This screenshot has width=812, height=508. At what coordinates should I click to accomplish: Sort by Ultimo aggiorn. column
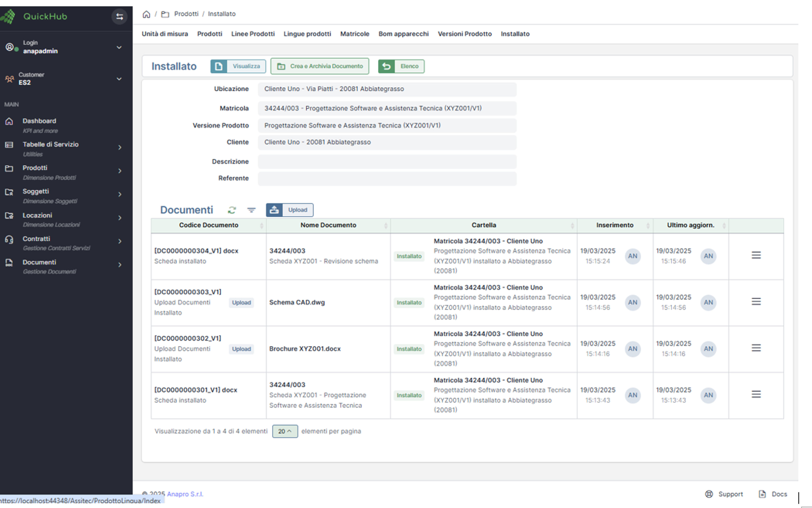coord(691,225)
